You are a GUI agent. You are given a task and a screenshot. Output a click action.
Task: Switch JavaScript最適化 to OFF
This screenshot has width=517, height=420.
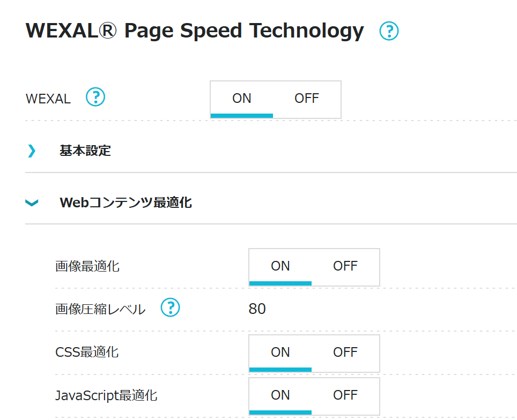[345, 395]
